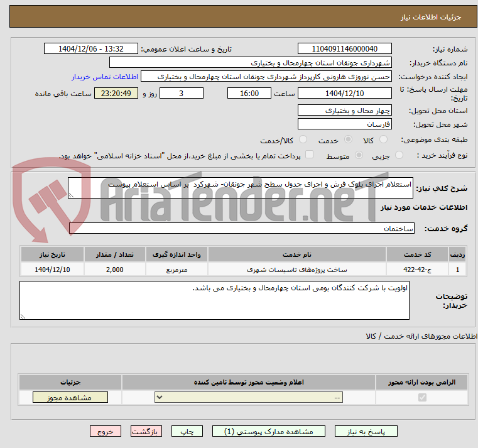Click the کد خدمت column header

tap(417, 254)
